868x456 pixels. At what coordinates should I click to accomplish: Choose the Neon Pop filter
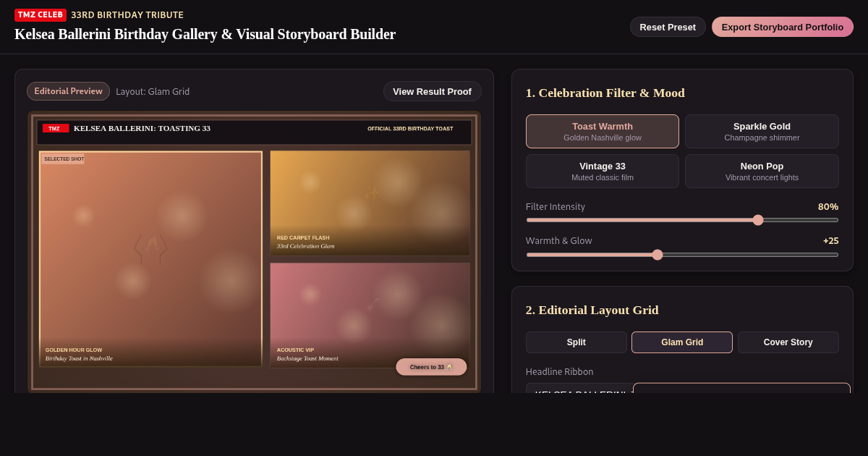762,171
